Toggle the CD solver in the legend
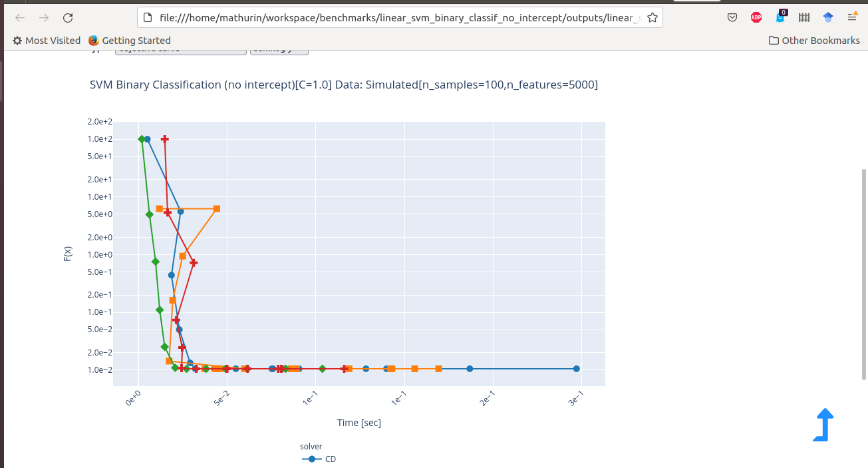The height and width of the screenshot is (468, 868). (x=318, y=459)
